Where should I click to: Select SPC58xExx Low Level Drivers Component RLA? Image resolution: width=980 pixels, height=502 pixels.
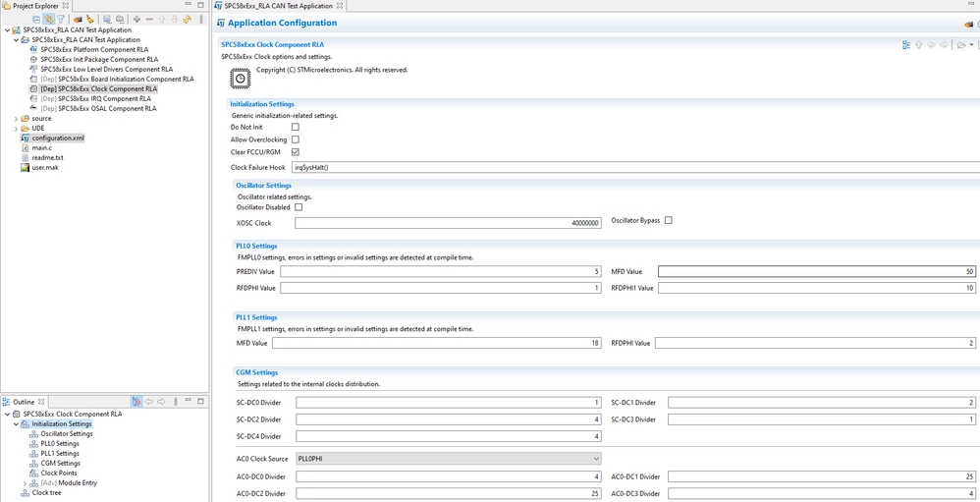point(106,69)
